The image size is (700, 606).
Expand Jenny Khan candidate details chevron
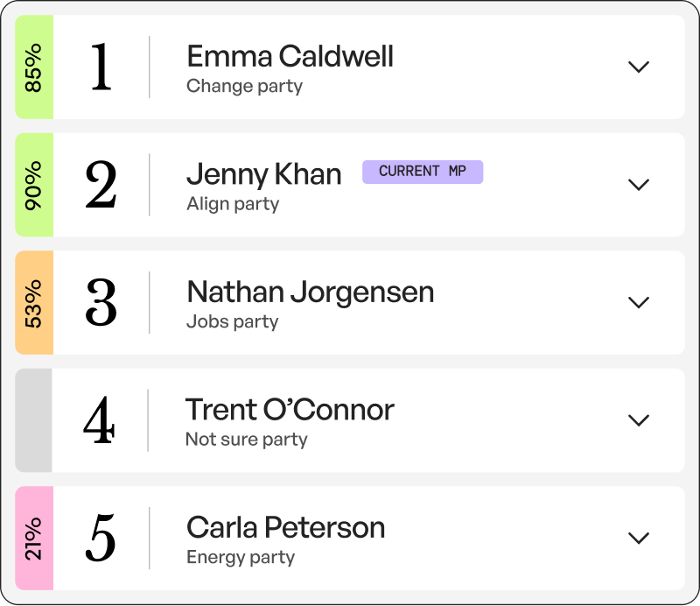pyautogui.click(x=640, y=185)
